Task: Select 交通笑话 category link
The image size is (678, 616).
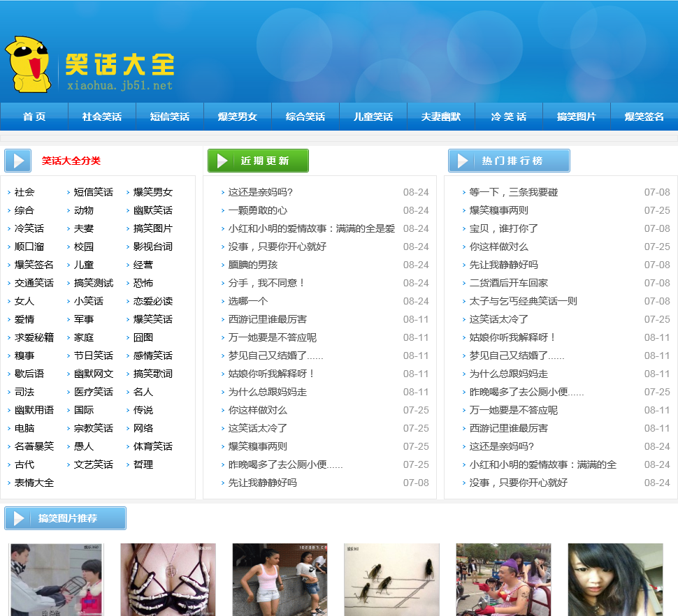Action: pos(34,283)
